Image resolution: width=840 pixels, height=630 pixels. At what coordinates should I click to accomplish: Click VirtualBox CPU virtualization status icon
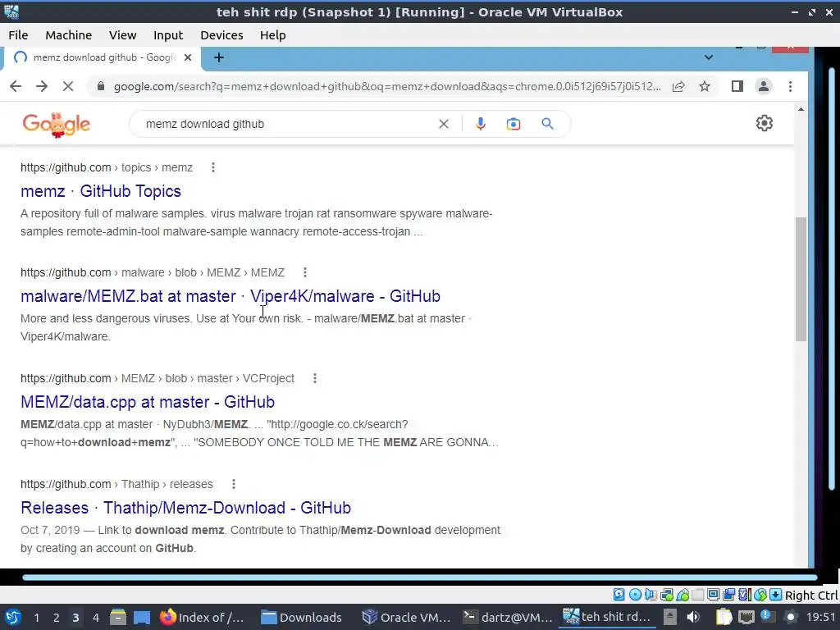tap(744, 595)
